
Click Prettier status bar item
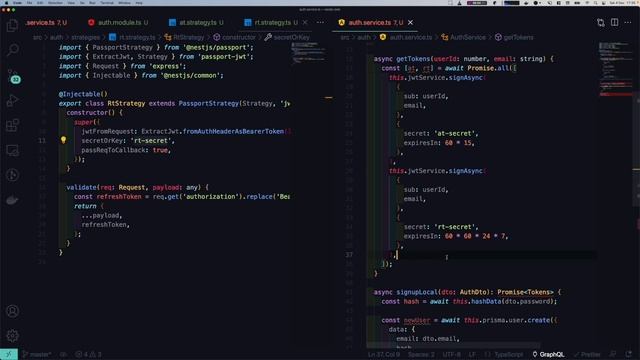click(587, 354)
